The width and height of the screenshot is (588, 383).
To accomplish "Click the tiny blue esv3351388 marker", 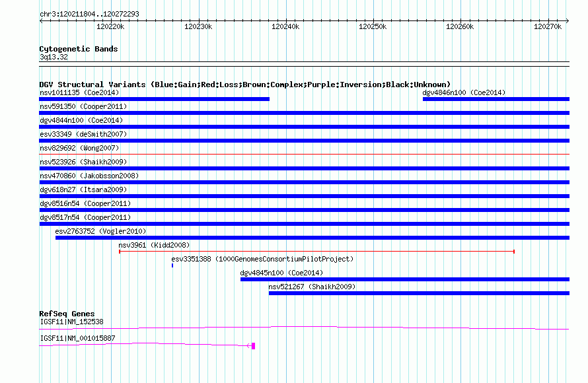I will 172,265.
